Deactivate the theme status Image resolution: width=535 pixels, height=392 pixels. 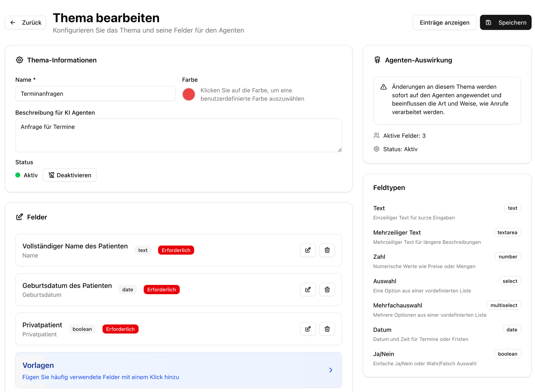[x=70, y=175]
